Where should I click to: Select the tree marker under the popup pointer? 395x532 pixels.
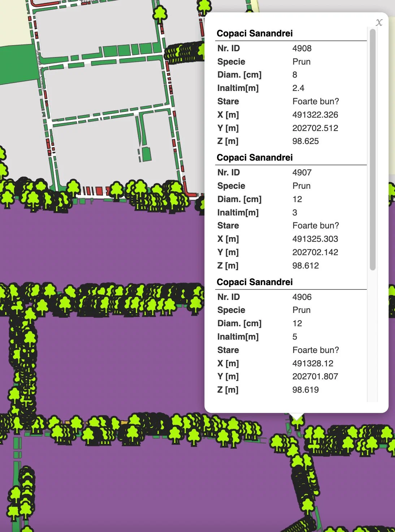[x=297, y=422]
